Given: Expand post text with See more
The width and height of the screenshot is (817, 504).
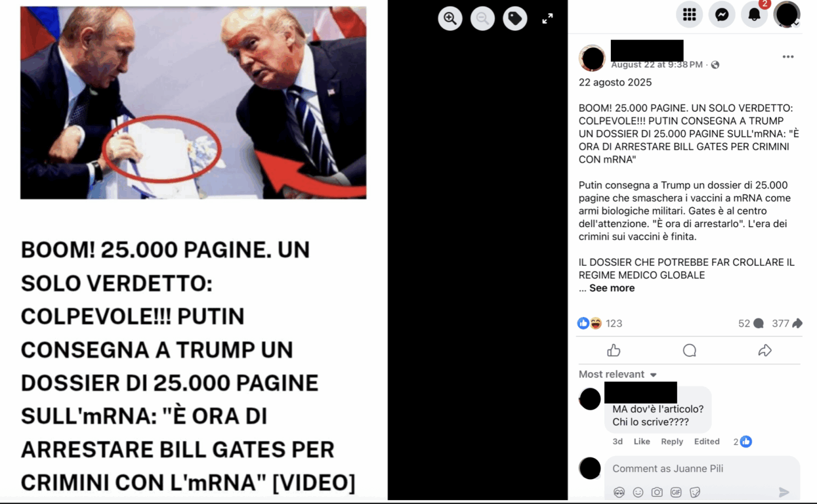Looking at the screenshot, I should click(x=612, y=288).
